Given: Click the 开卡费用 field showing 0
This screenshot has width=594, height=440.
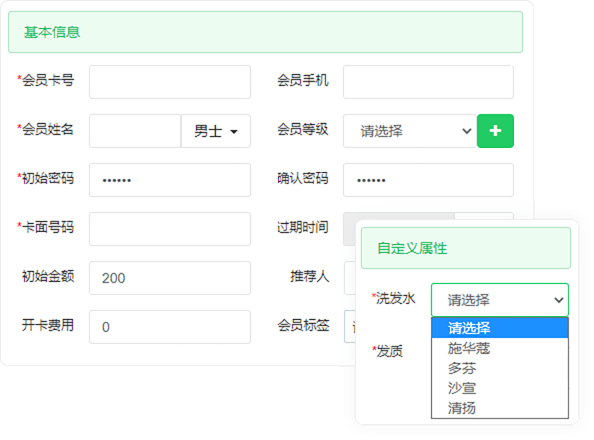Looking at the screenshot, I should click(x=170, y=327).
